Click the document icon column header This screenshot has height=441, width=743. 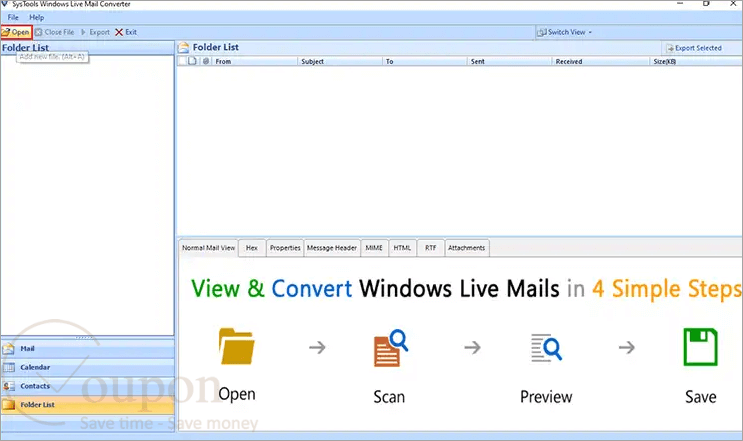tap(192, 61)
